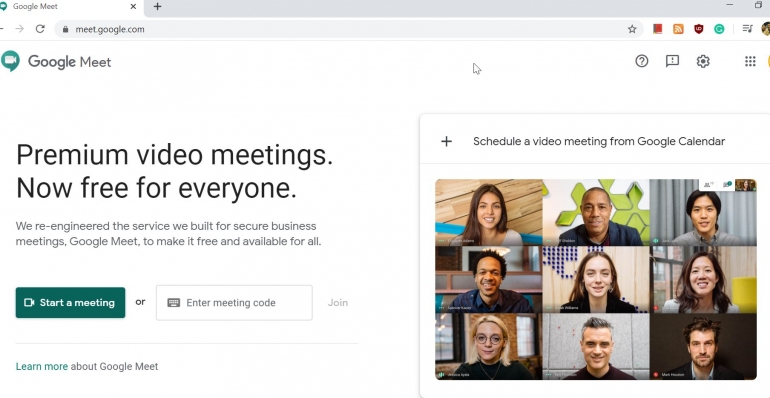Open the Meet settings gear

coord(703,61)
